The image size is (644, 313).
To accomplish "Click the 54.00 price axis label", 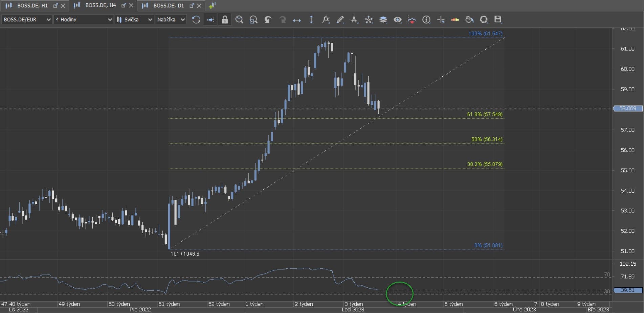I will (x=627, y=191).
